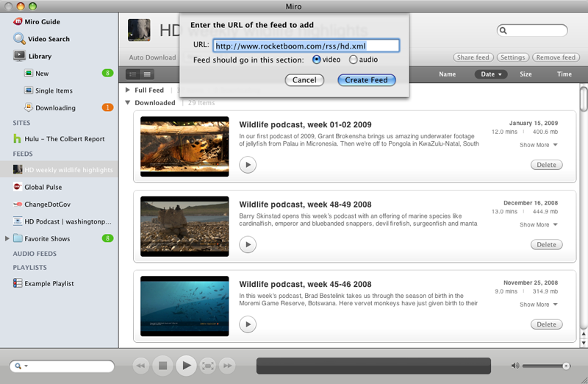Viewport: 588px width, 384px height.
Task: Collapse the Downloaded section
Action: pos(128,103)
